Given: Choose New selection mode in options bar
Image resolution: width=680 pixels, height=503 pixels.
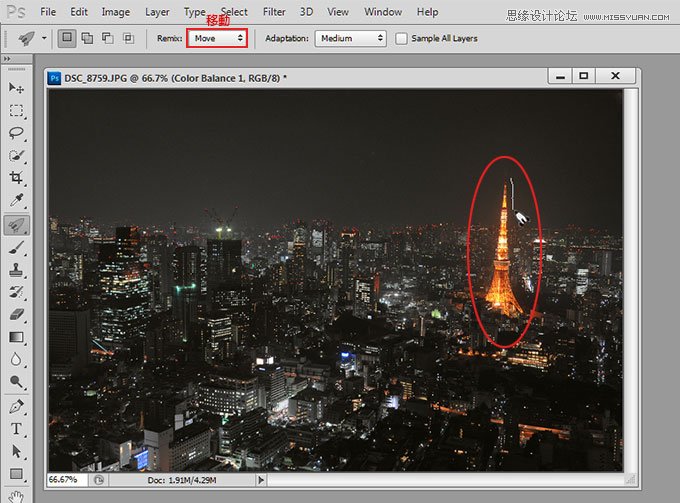Looking at the screenshot, I should point(67,38).
